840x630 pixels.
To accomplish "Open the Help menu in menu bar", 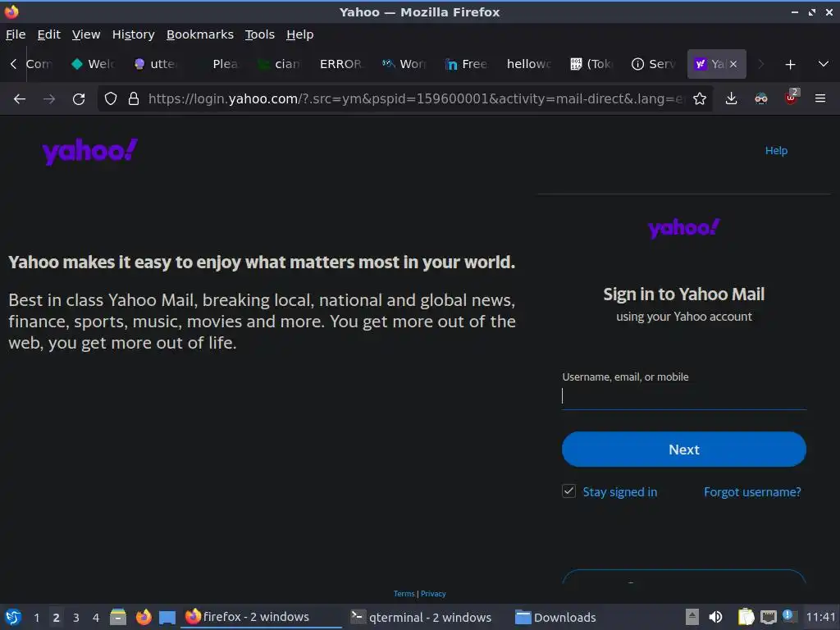I will pos(300,34).
